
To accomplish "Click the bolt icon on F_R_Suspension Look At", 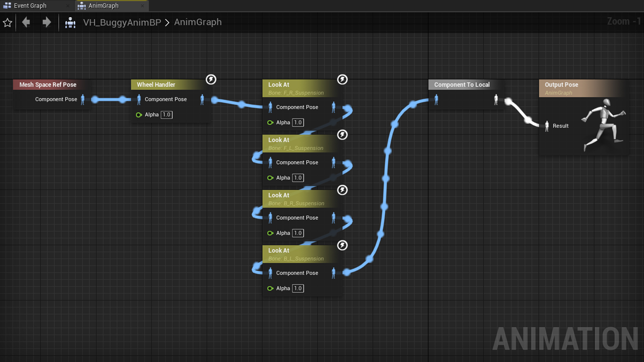I will point(342,79).
